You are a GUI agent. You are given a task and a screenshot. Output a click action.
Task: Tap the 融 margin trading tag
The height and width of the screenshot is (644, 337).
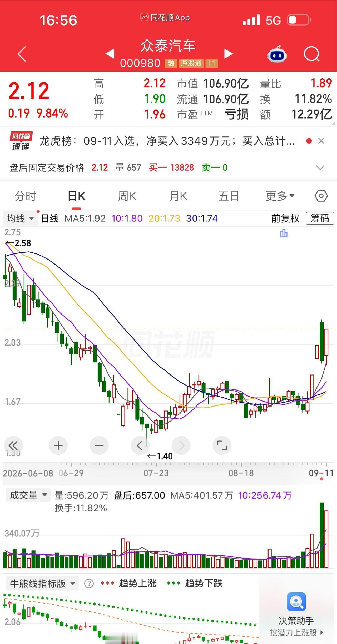coord(171,63)
